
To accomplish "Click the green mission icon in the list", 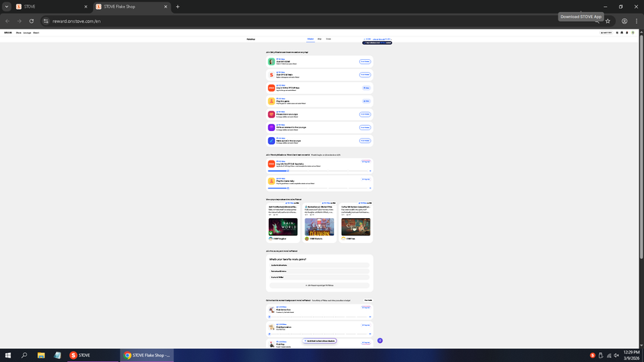I will pos(271,61).
